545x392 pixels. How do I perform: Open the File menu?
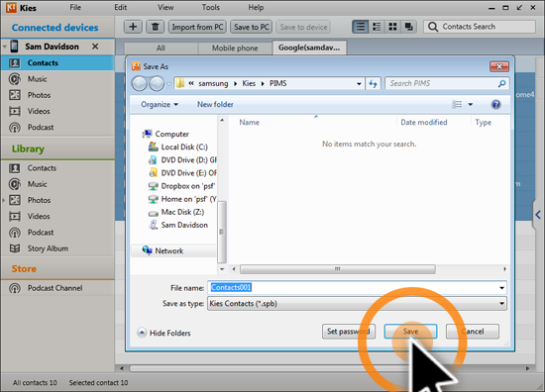click(75, 7)
